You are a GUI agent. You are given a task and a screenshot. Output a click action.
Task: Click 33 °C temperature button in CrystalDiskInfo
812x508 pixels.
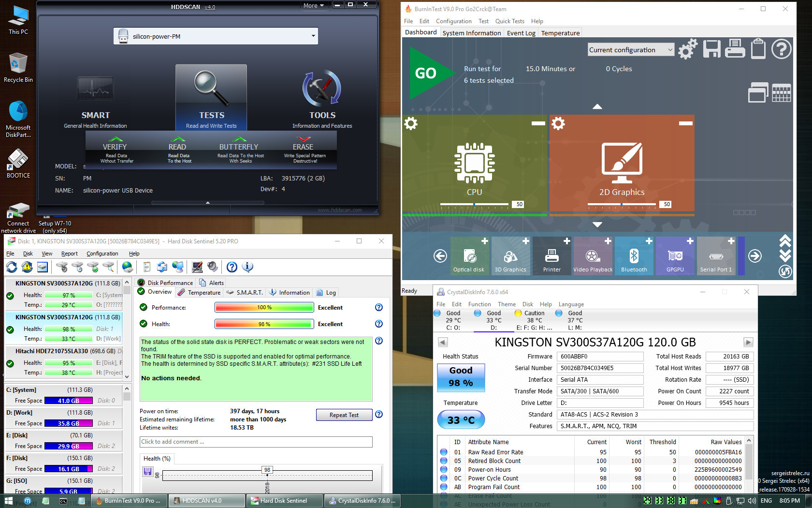point(461,419)
